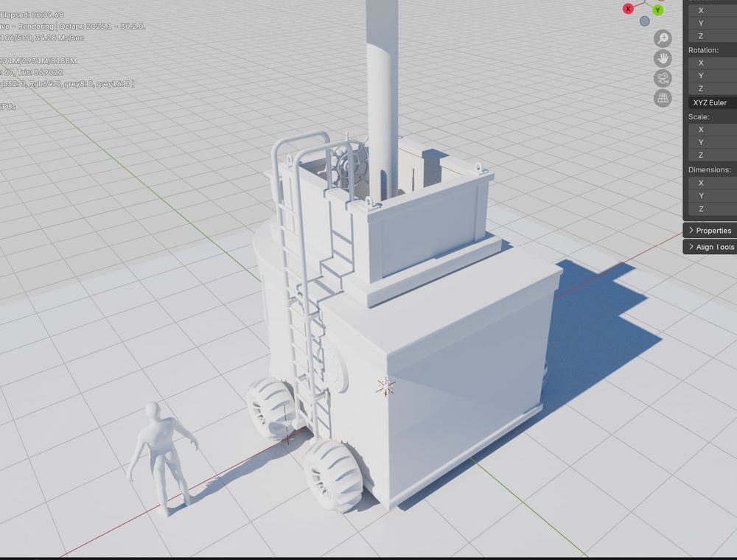Click the X field above the Rotation label
The height and width of the screenshot is (560, 737).
713,10
